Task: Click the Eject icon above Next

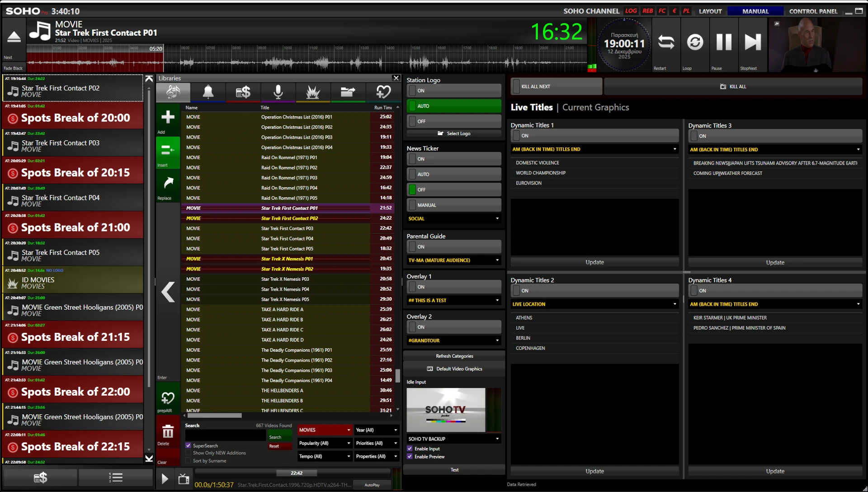Action: pos(14,37)
